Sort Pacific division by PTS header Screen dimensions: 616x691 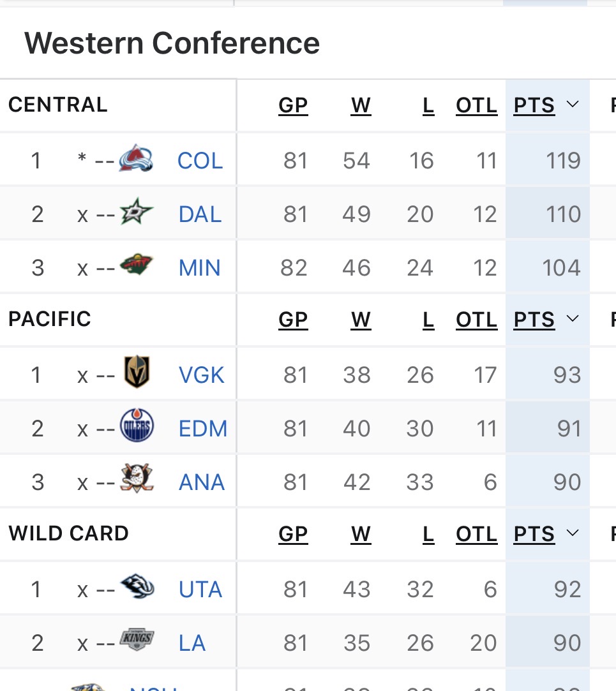pos(534,319)
